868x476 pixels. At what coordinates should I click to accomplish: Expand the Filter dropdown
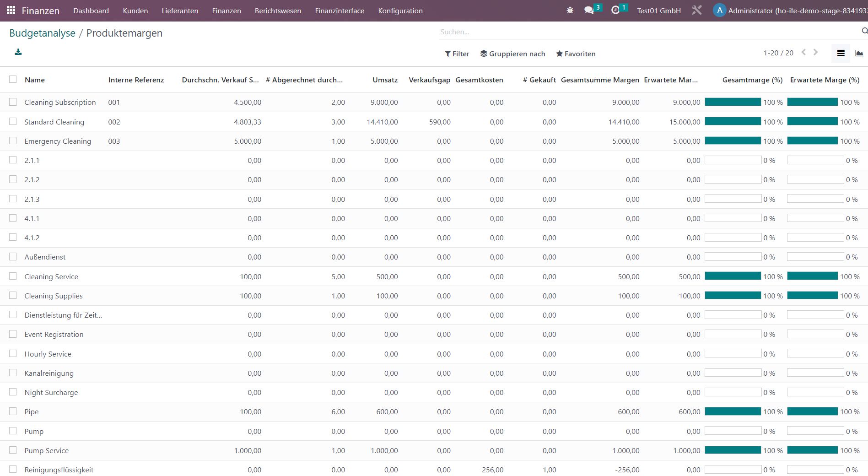pos(457,54)
